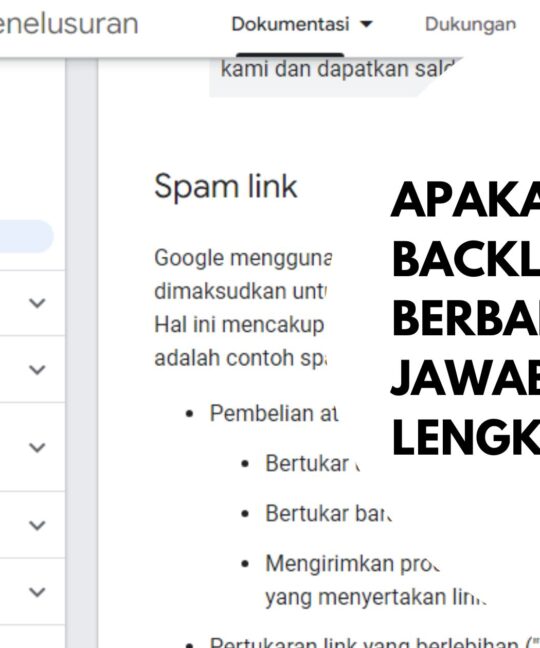Click the "Pembelian" bullet item
Image resolution: width=540 pixels, height=648 pixels.
point(274,413)
